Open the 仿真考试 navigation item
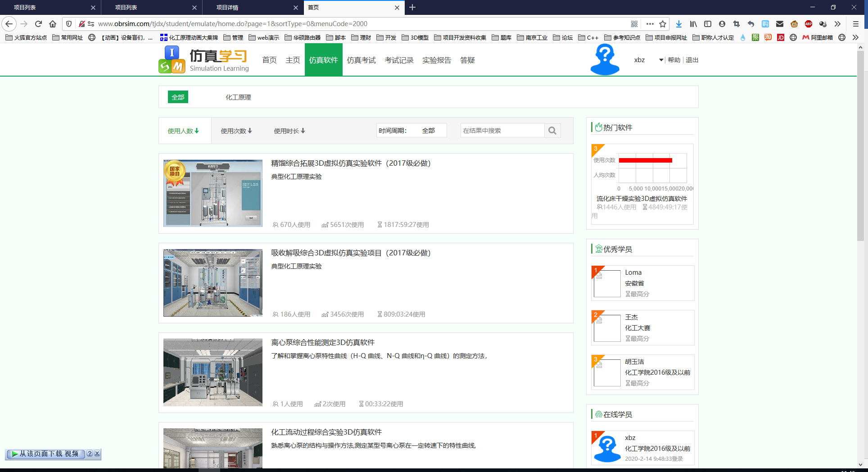This screenshot has width=868, height=472. (361, 60)
